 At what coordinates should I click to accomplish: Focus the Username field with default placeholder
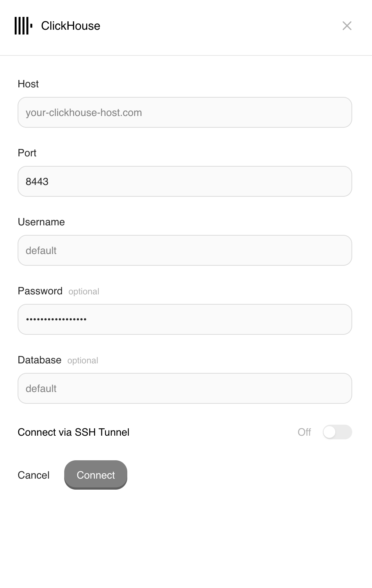click(185, 250)
